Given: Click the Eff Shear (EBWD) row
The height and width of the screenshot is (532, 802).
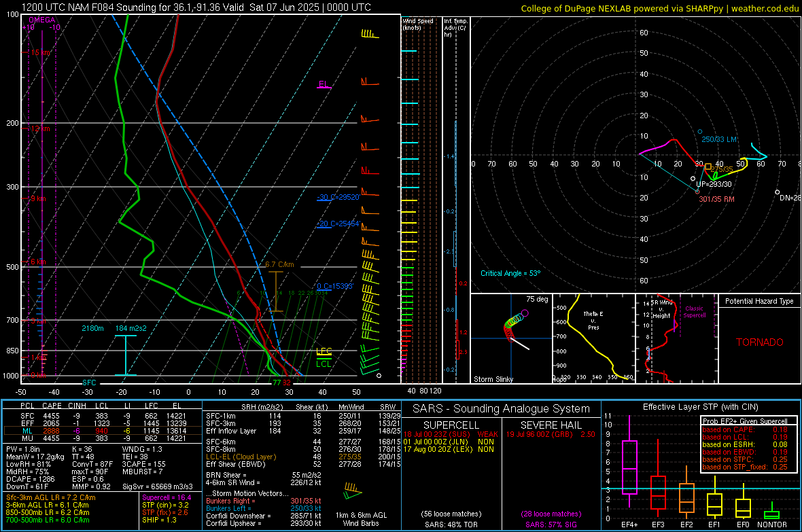Looking at the screenshot, I should [x=303, y=464].
